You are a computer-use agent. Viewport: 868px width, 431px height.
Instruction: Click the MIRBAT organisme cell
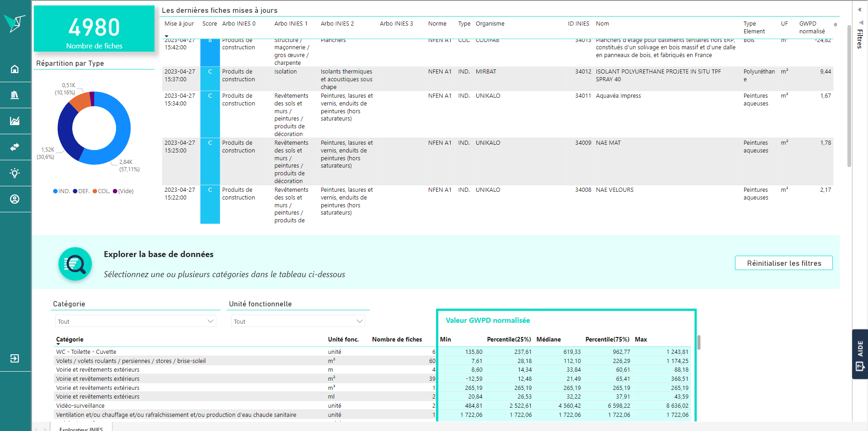485,72
